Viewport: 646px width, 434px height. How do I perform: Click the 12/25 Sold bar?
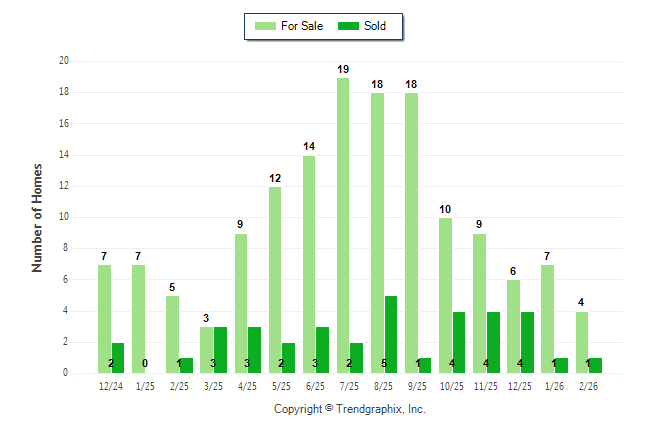coord(526,342)
